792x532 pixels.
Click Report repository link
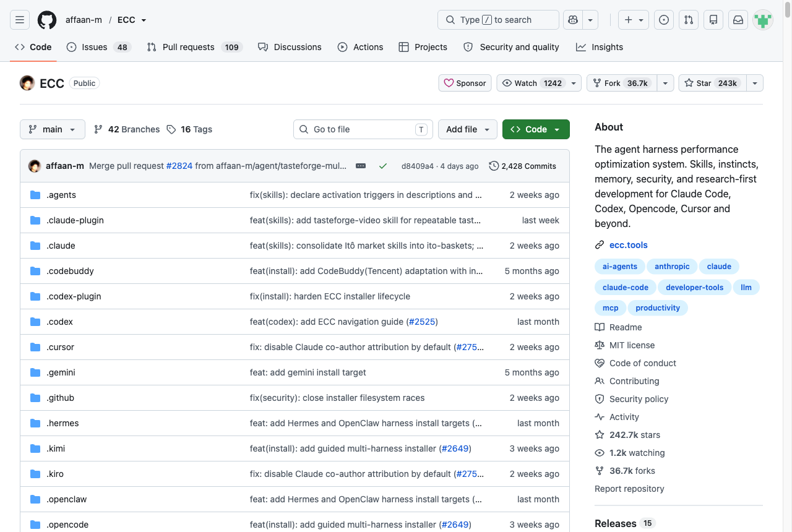629,489
